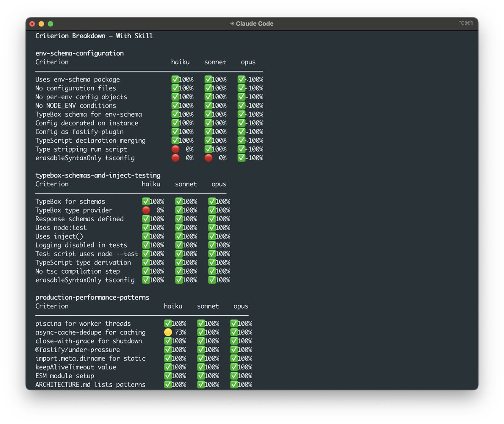Click the 'TypeBox schema for env-schema' row label
Image resolution: width=504 pixels, height=424 pixels.
pyautogui.click(x=89, y=115)
